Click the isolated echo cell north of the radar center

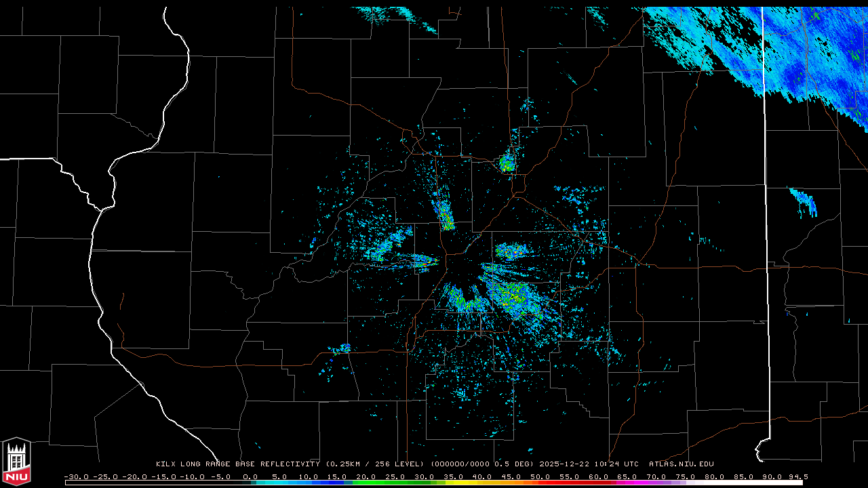point(507,163)
